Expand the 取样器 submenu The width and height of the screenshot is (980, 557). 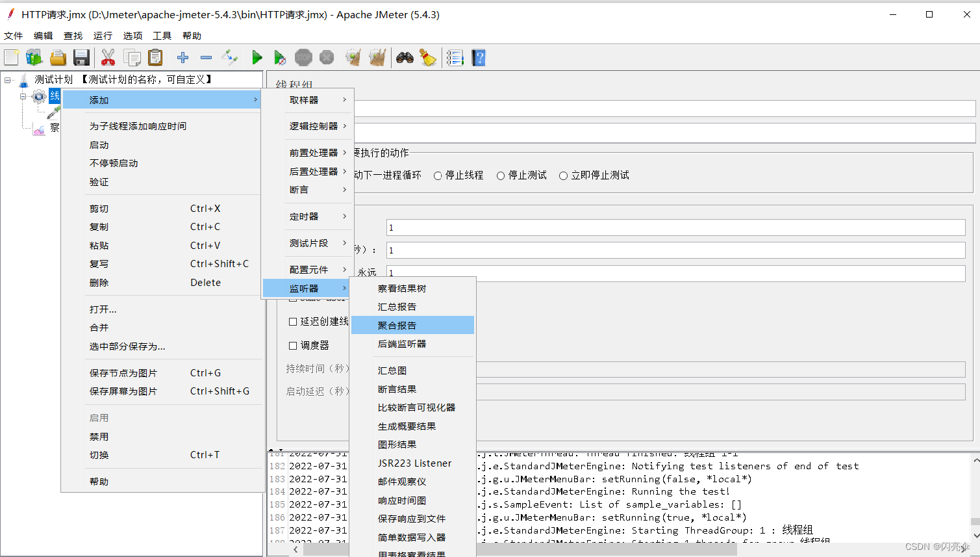(308, 100)
